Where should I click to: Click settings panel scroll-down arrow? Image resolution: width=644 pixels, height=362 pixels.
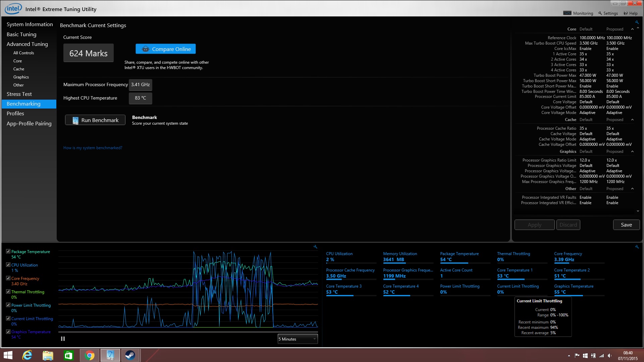(638, 211)
